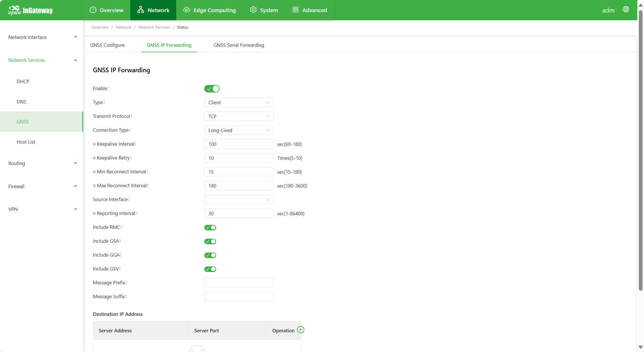Toggle the Include GSV switch

pyautogui.click(x=210, y=269)
